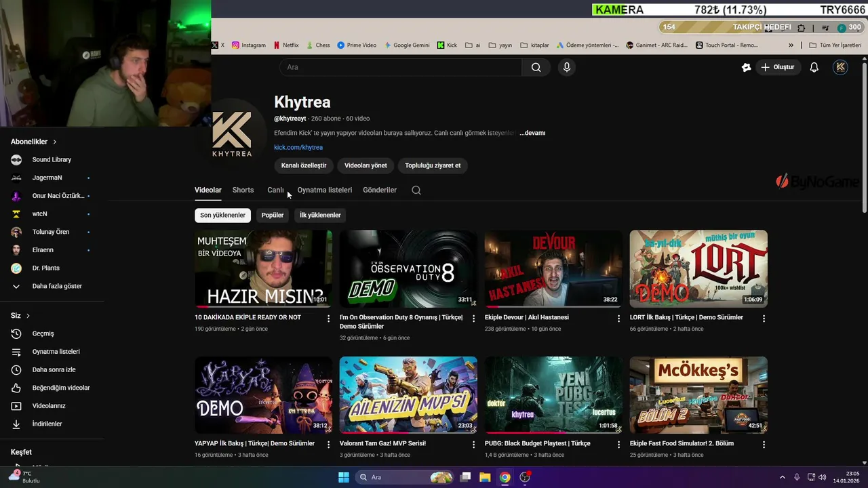
Task: Search within channel using magnifier tab icon
Action: point(416,190)
